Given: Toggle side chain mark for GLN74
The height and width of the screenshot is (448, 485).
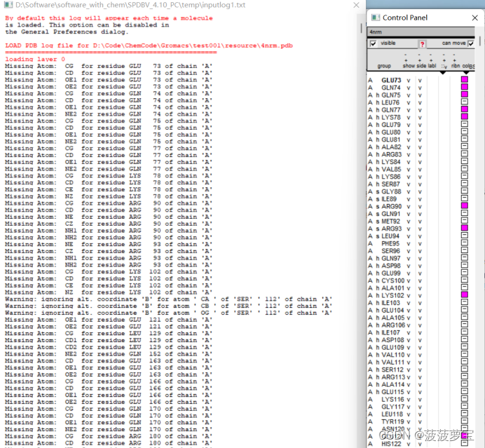Looking at the screenshot, I should (x=420, y=88).
